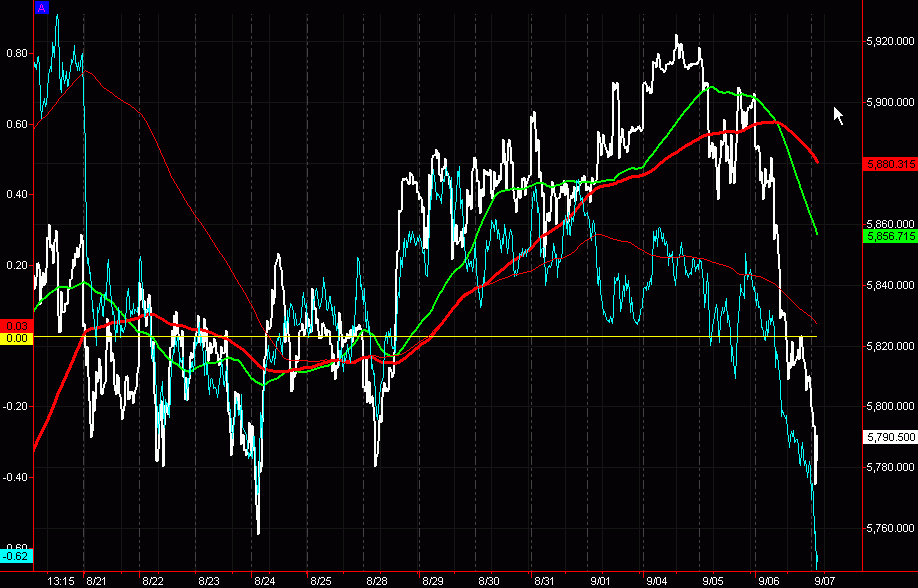Click the blue 'A' chart marker icon
The image size is (918, 588).
pos(42,8)
